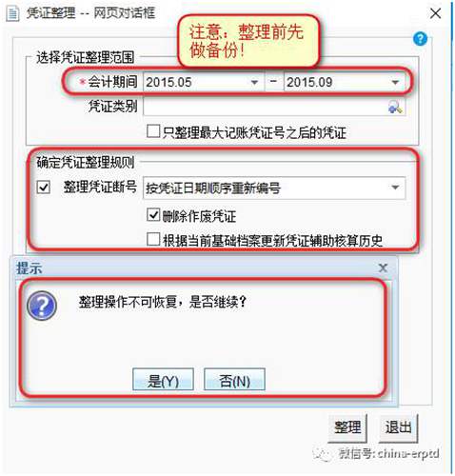
Task: Click the document icon in title bar
Action: click(12, 13)
